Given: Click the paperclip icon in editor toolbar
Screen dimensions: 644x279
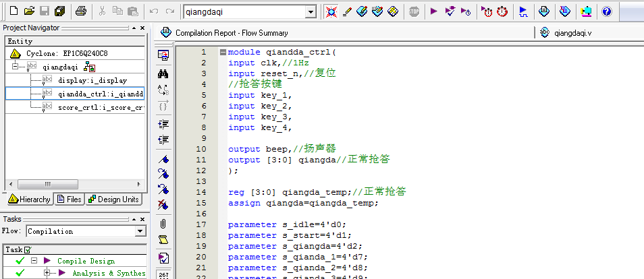Looking at the screenshot, I should pyautogui.click(x=163, y=224).
